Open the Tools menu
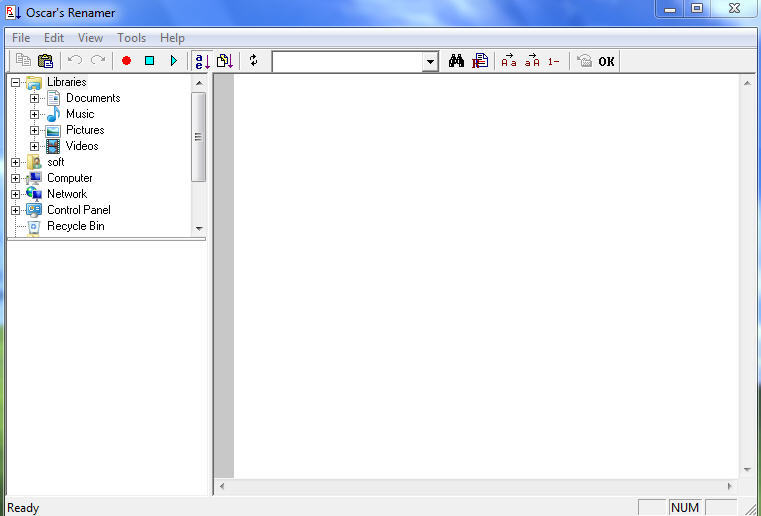The height and width of the screenshot is (516, 761). (131, 38)
